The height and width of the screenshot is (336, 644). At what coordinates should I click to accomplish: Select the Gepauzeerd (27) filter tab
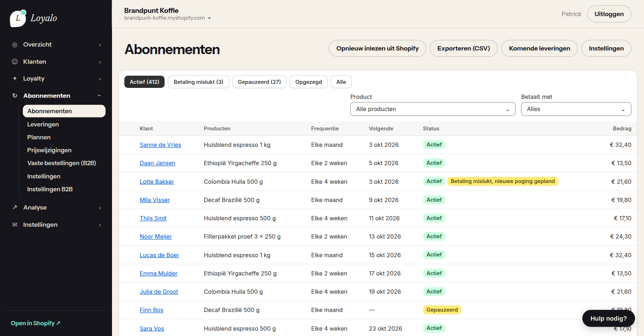259,82
